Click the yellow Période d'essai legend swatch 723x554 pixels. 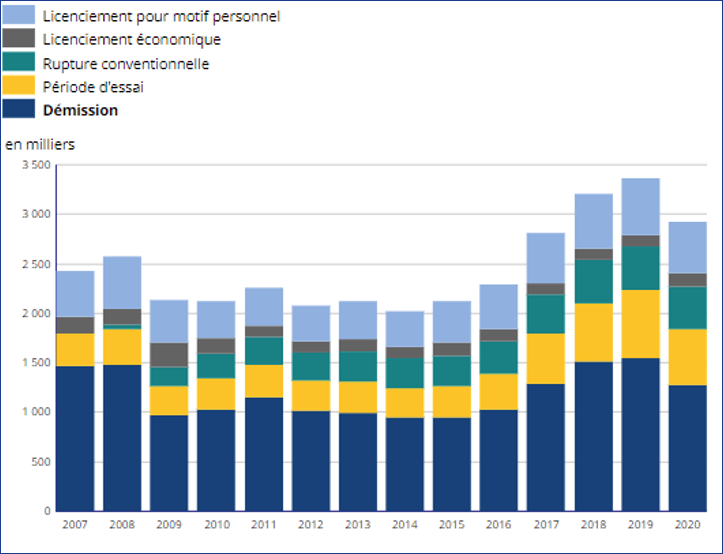(x=21, y=87)
